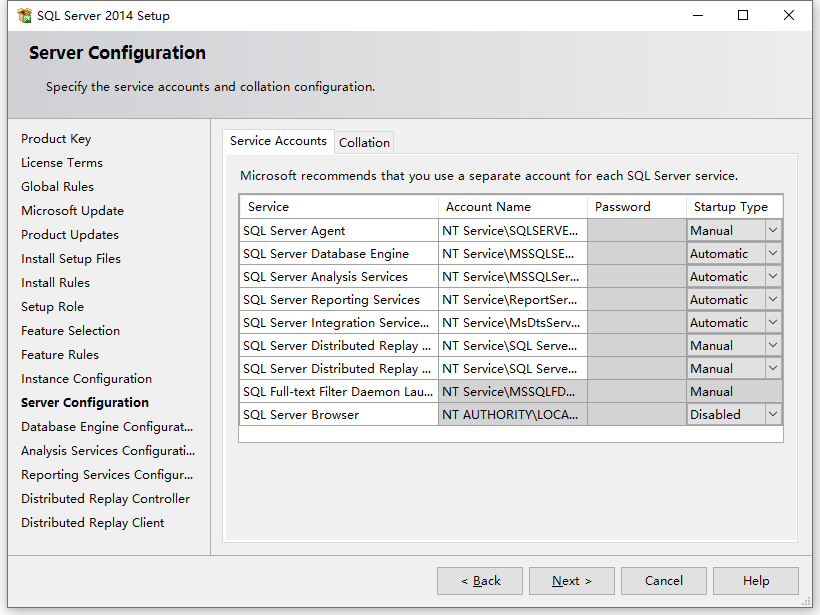Select Feature Rules step in sidebar

coord(60,355)
